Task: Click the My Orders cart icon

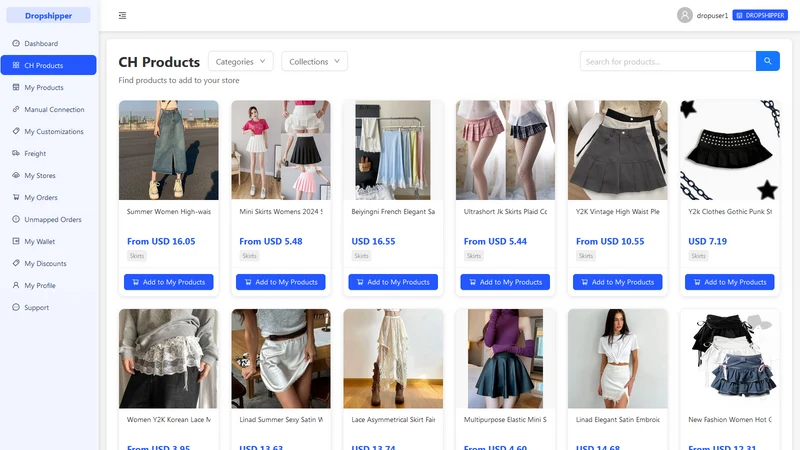Action: point(16,197)
